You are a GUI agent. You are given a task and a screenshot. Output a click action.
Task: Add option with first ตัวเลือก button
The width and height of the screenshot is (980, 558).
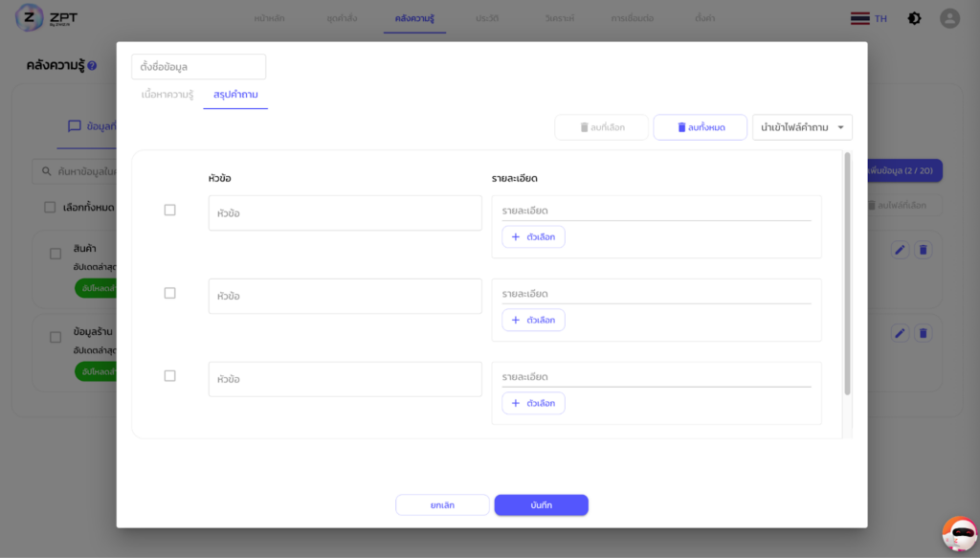(x=533, y=236)
